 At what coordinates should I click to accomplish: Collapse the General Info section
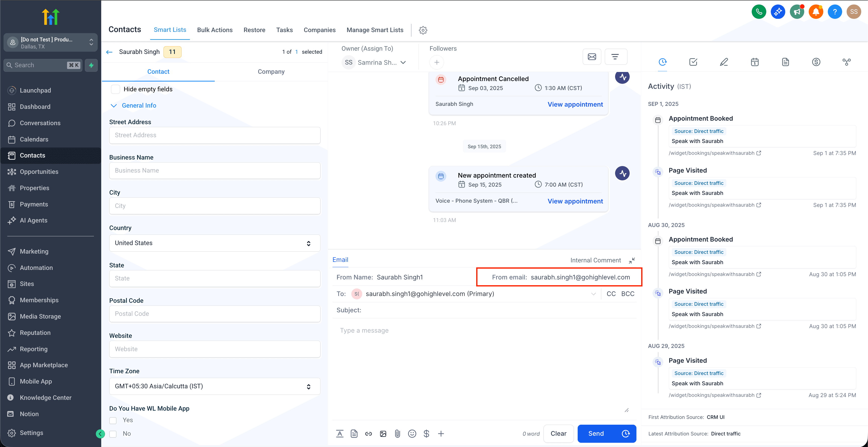click(114, 105)
